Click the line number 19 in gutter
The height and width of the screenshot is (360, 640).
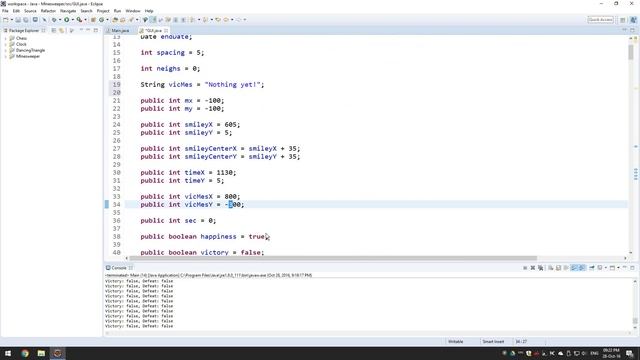pyautogui.click(x=116, y=84)
